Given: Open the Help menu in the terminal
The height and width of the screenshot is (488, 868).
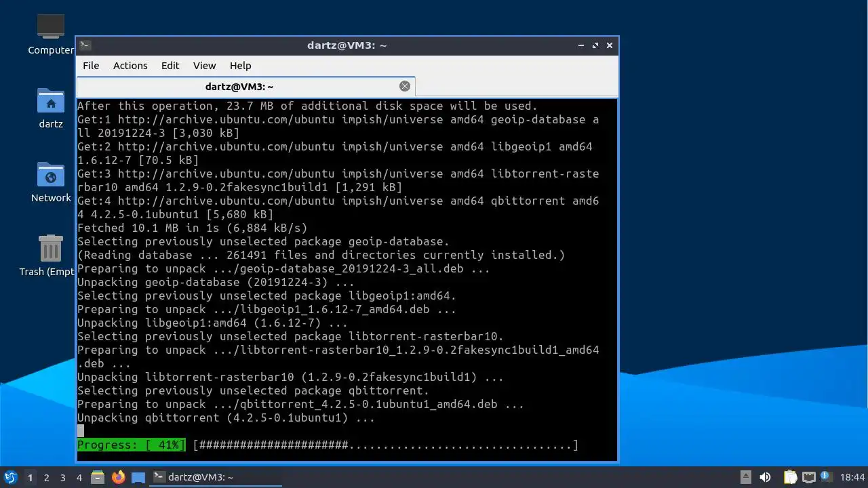Looking at the screenshot, I should [x=241, y=66].
